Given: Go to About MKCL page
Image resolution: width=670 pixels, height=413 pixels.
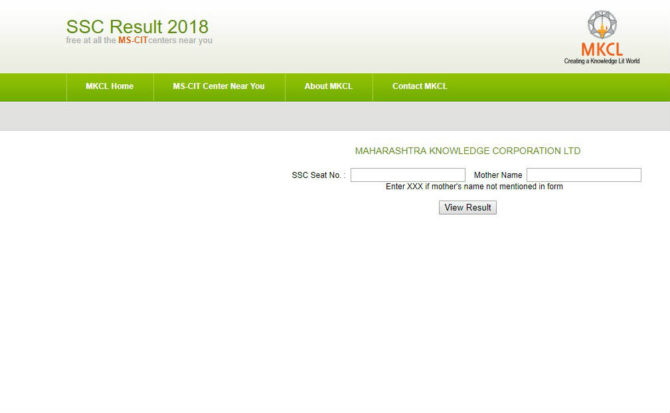Looking at the screenshot, I should coord(328,86).
